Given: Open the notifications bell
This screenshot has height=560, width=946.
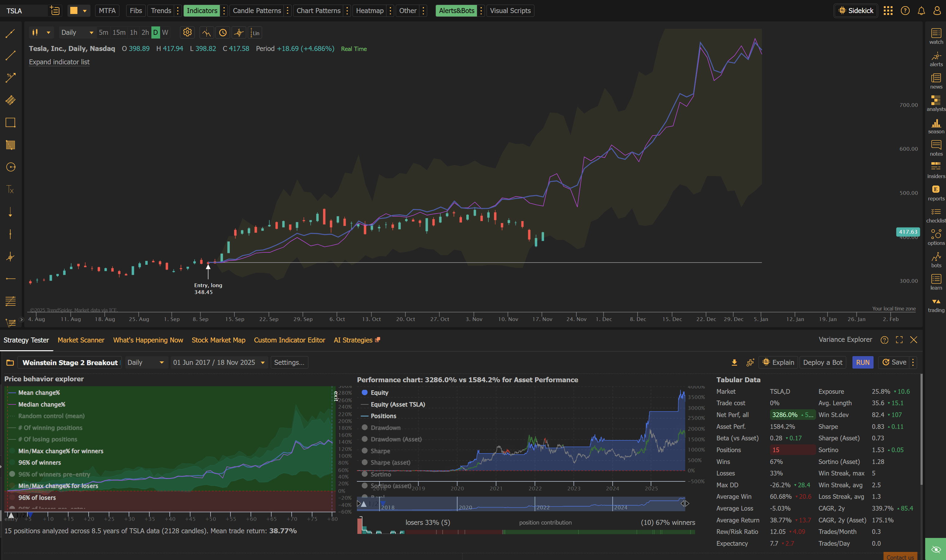Looking at the screenshot, I should pos(921,11).
